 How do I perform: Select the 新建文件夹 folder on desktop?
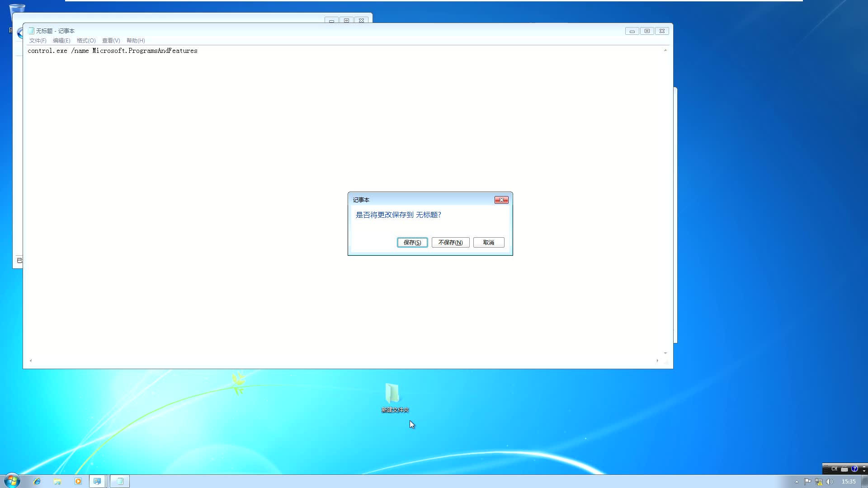(x=395, y=398)
